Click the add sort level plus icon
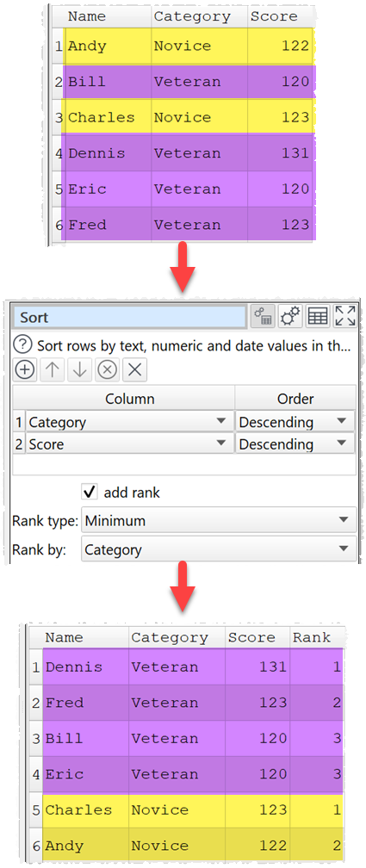 pyautogui.click(x=24, y=370)
